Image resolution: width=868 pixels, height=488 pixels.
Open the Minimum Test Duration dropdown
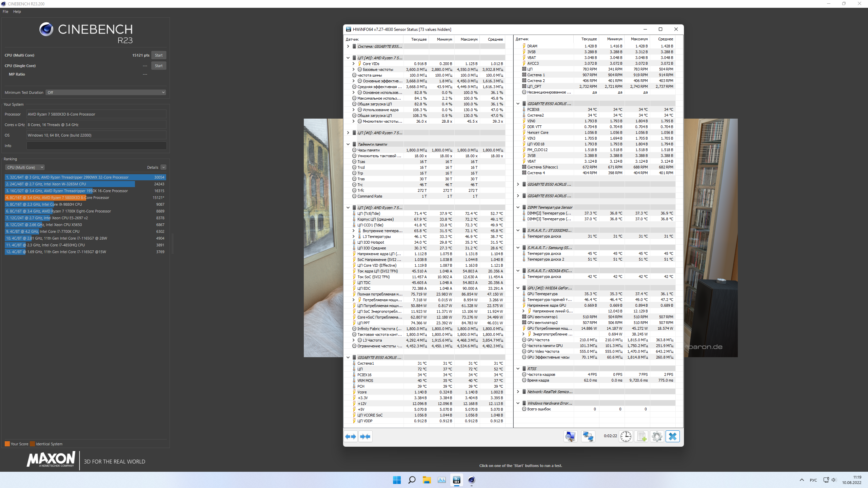(x=106, y=93)
